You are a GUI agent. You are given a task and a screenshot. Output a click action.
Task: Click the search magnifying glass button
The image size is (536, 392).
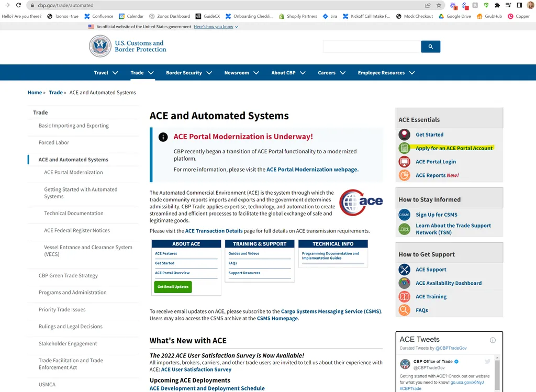[x=430, y=47]
